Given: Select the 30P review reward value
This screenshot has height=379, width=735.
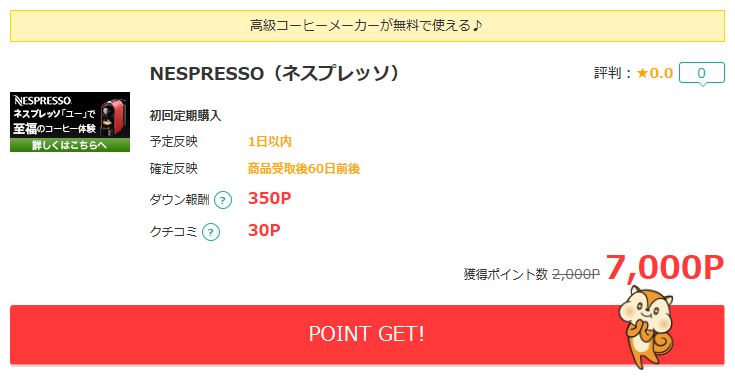Looking at the screenshot, I should 264,230.
